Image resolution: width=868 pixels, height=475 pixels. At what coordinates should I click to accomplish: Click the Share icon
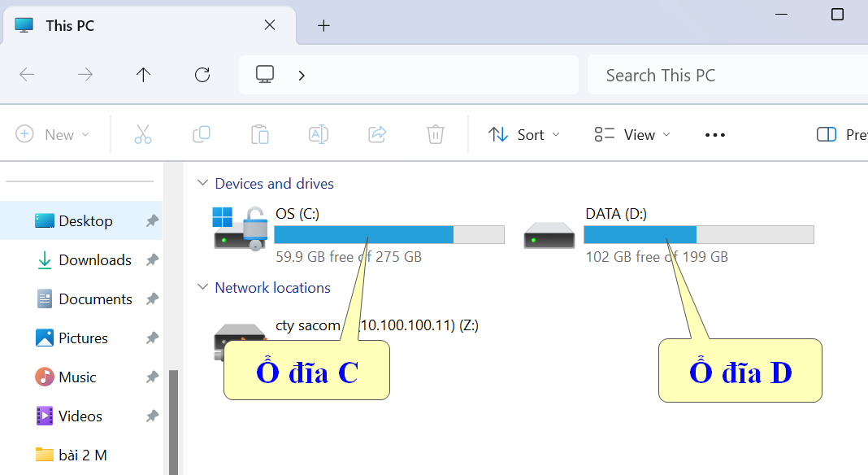tap(377, 135)
